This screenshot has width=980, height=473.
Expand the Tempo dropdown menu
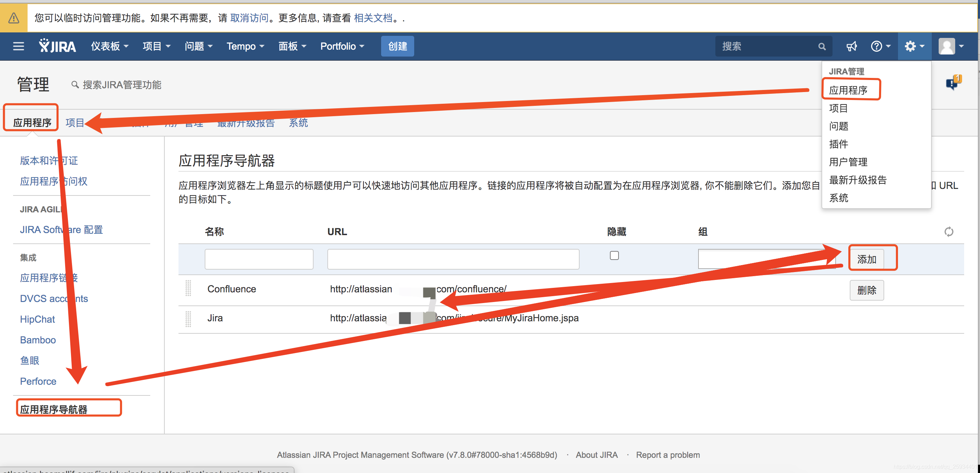coord(245,46)
